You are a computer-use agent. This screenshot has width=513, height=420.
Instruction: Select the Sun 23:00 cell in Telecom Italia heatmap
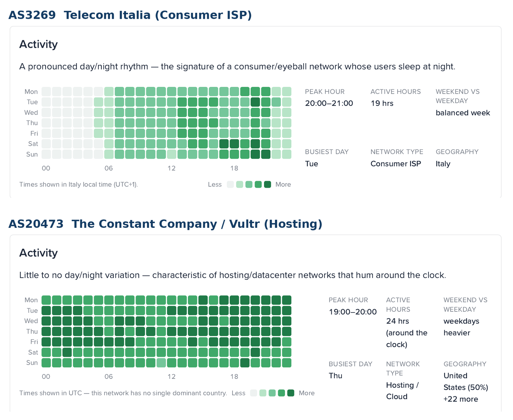[x=287, y=154]
